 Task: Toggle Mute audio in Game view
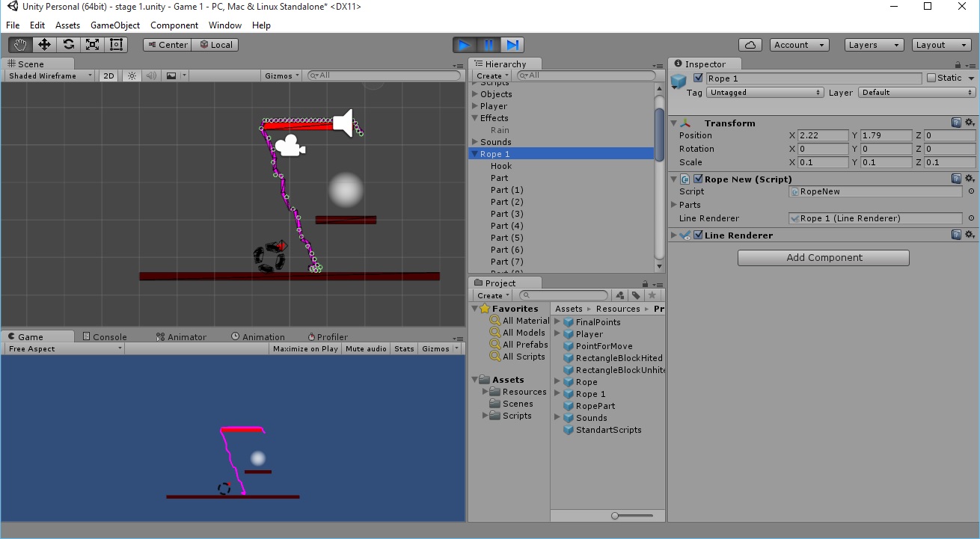click(x=366, y=348)
